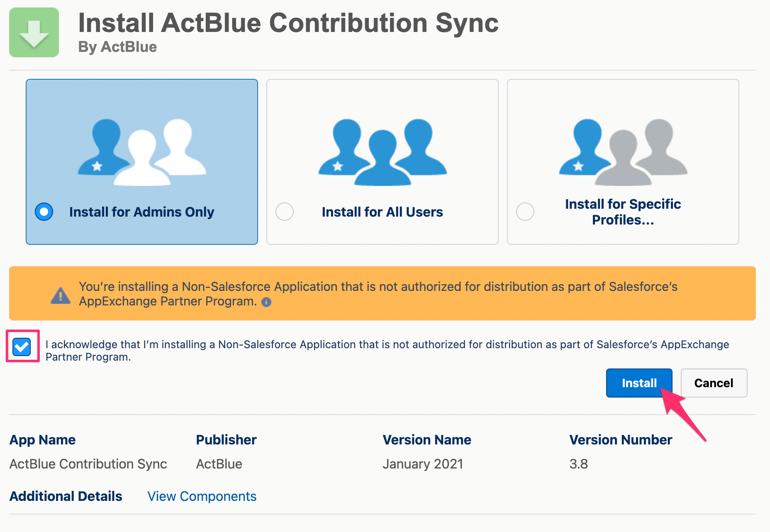Click the orange banner warning message text
770x532 pixels.
378,294
